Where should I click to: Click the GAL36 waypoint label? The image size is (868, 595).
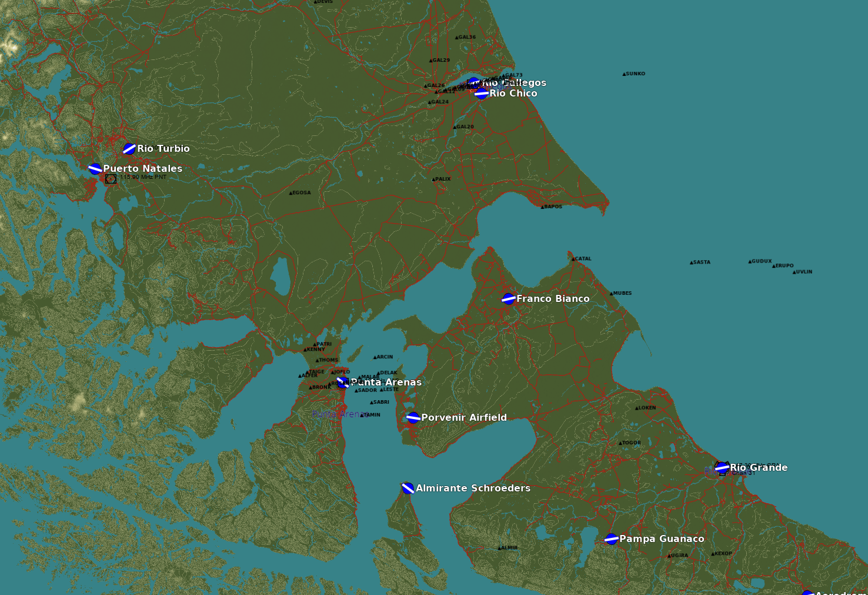[467, 37]
